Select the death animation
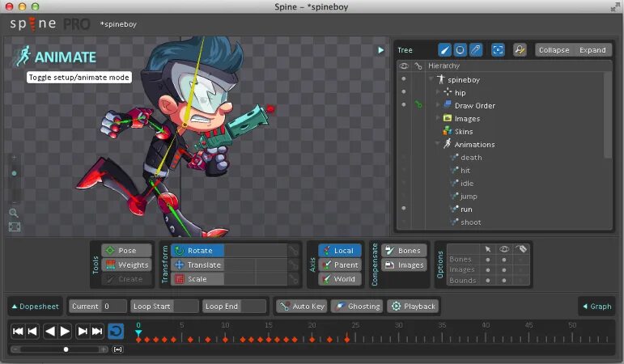 [471, 158]
